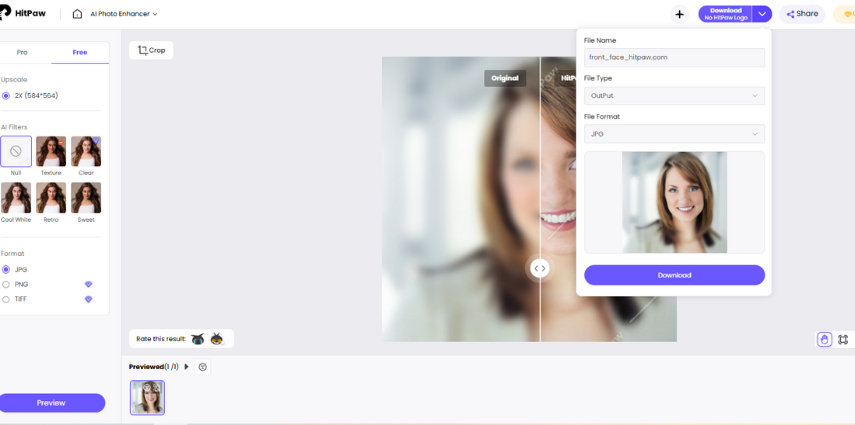The height and width of the screenshot is (425, 855).
Task: Select JPG format radio button
Action: pyautogui.click(x=6, y=270)
